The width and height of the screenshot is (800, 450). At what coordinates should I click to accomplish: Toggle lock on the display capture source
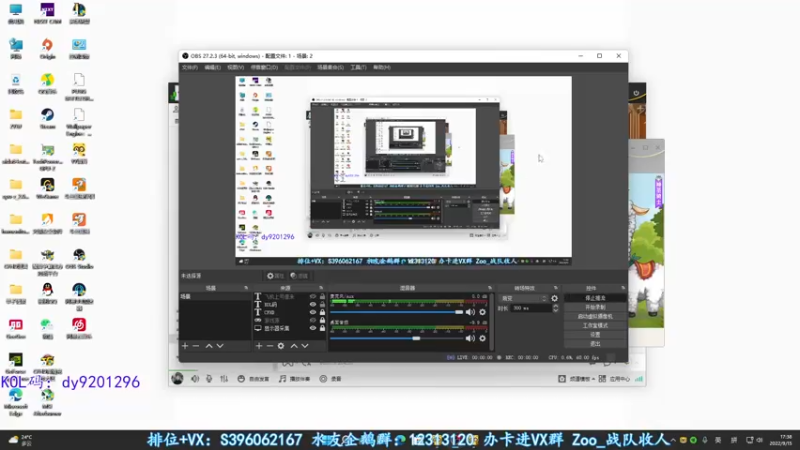click(x=322, y=328)
